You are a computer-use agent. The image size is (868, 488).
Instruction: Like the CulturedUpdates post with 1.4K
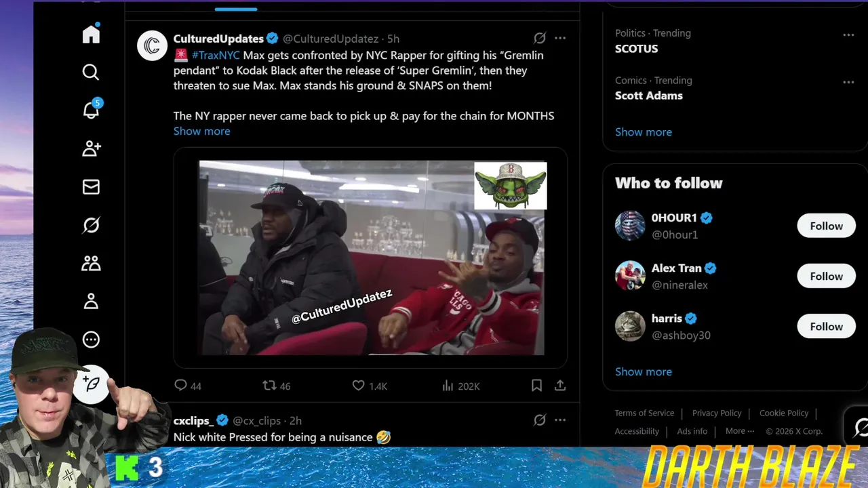(x=370, y=386)
